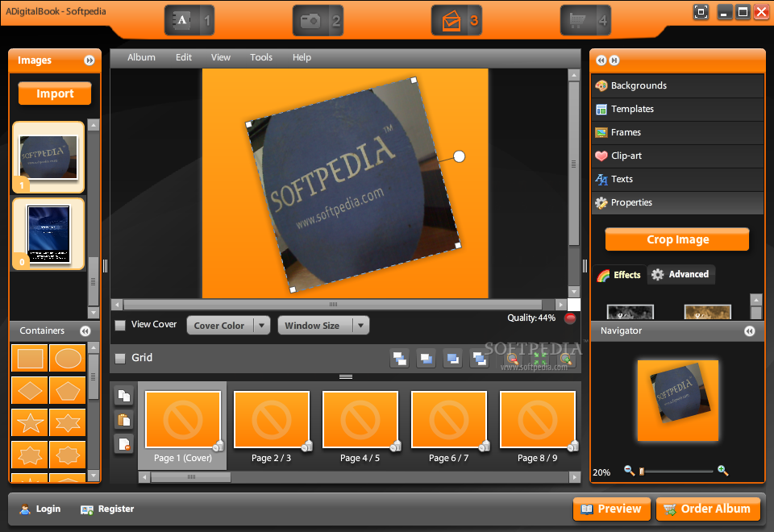
Task: Zoom in with the plus magnifier in toolbar
Action: (566, 359)
